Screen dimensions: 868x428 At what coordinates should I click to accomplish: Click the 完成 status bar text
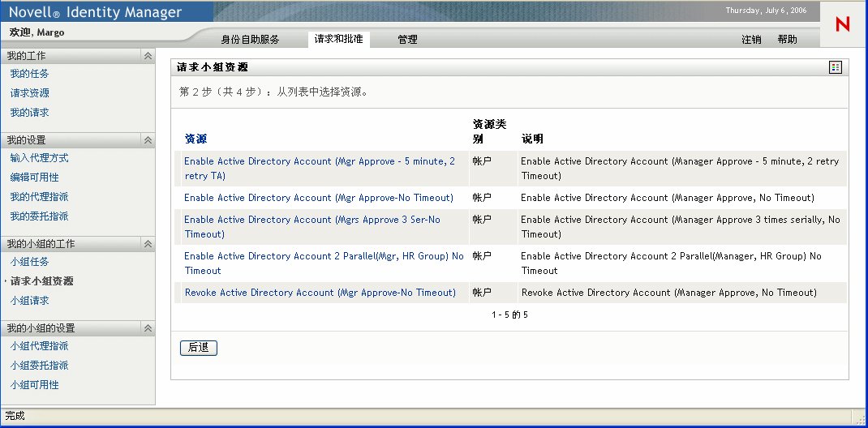coord(15,416)
